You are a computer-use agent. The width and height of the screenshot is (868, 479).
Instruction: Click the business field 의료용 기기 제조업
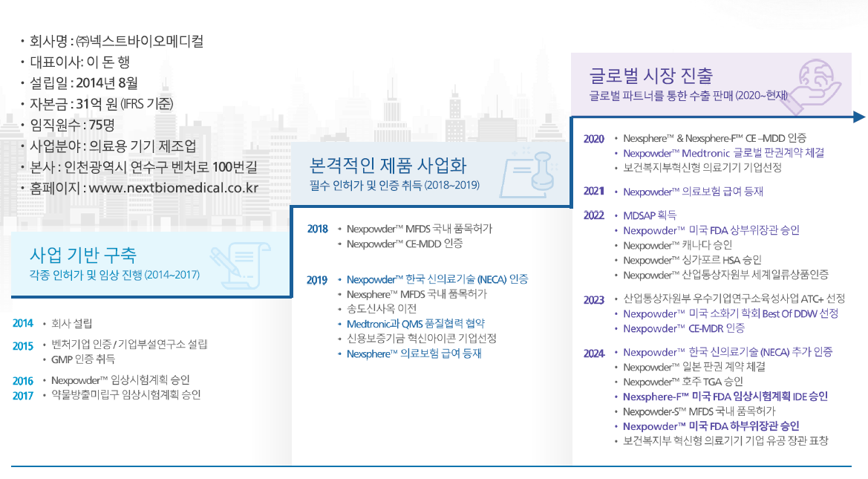click(x=143, y=146)
